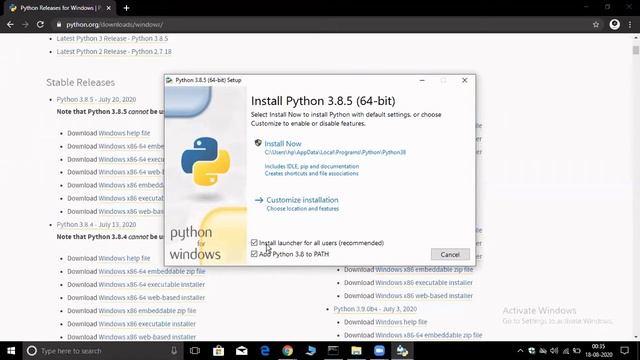Screen dimensions: 640x360
Task: Open the Action Center notifications
Action: pos(624,351)
